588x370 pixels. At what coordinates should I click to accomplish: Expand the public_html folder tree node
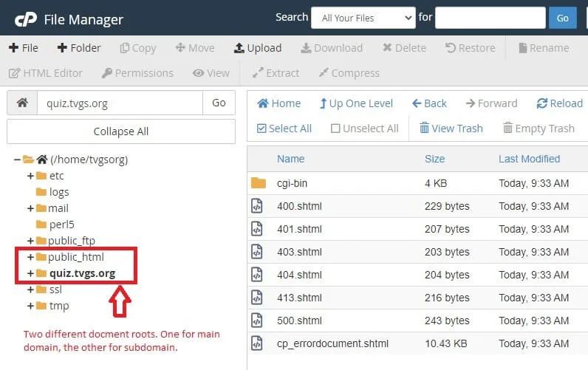30,257
